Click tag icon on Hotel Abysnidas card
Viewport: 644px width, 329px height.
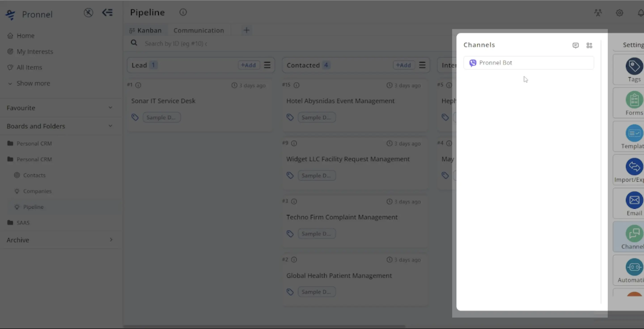(290, 117)
